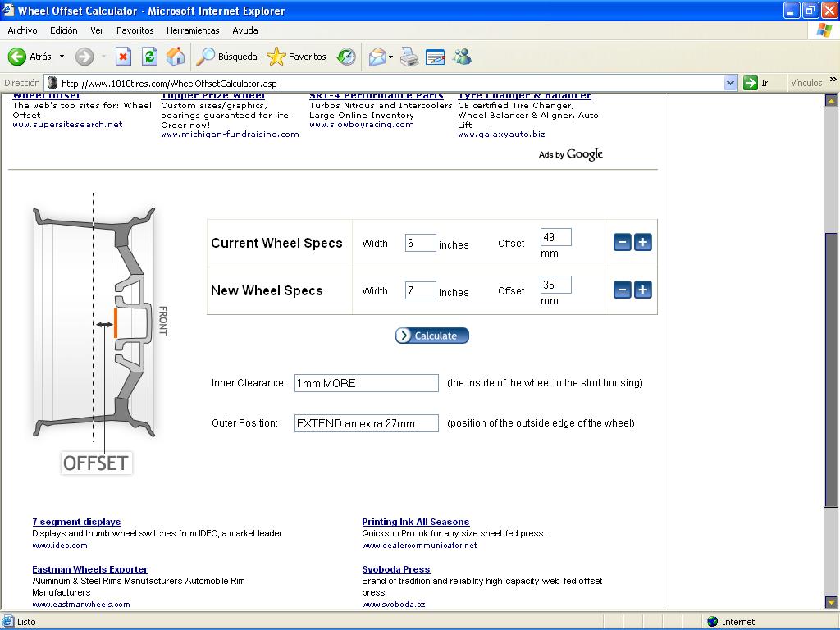
Task: Open the Búsqueda search panel
Action: (227, 57)
